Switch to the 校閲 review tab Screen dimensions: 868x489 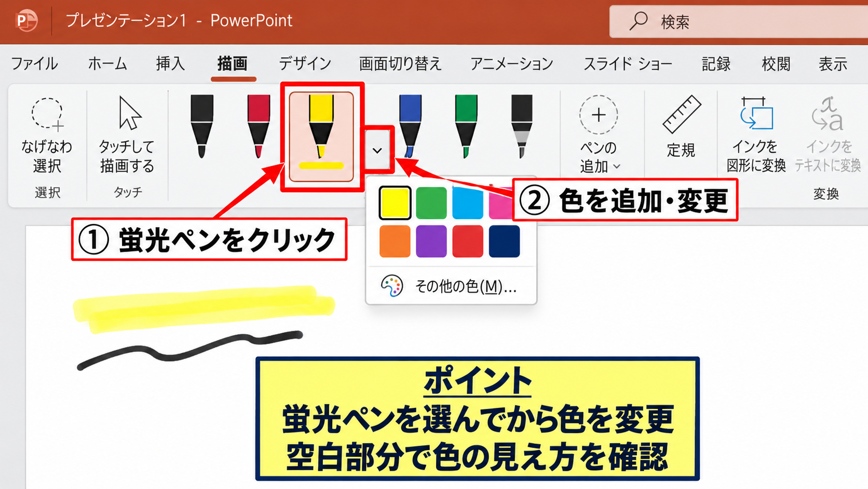click(776, 64)
